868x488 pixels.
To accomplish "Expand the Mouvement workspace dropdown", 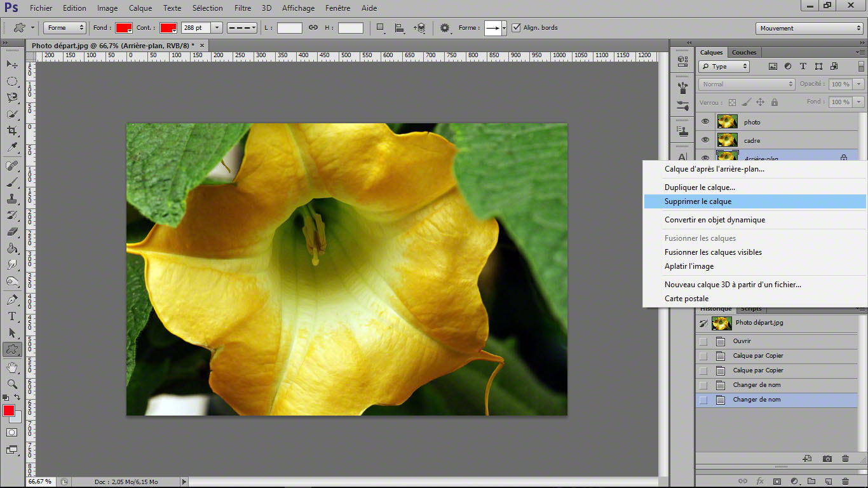I will tap(809, 28).
